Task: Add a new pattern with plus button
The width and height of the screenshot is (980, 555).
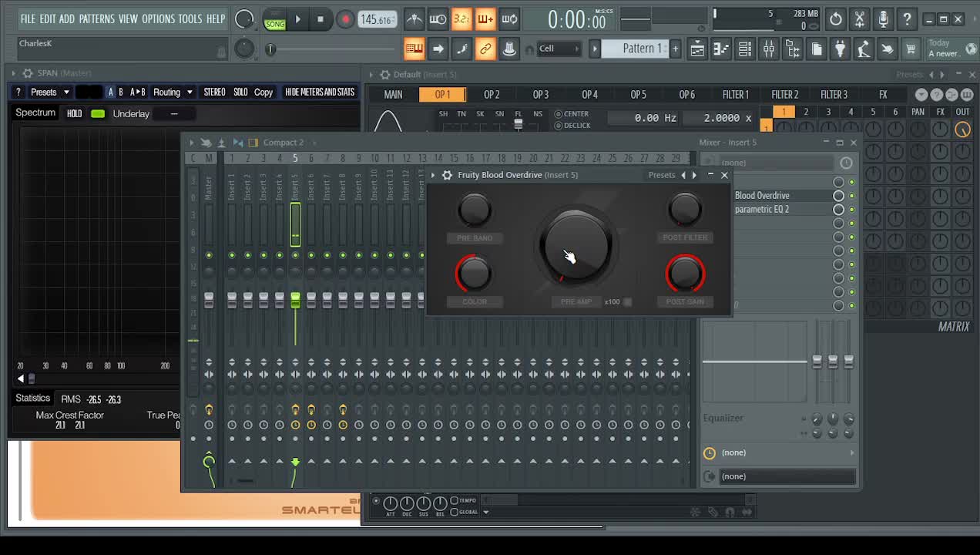Action: click(676, 49)
